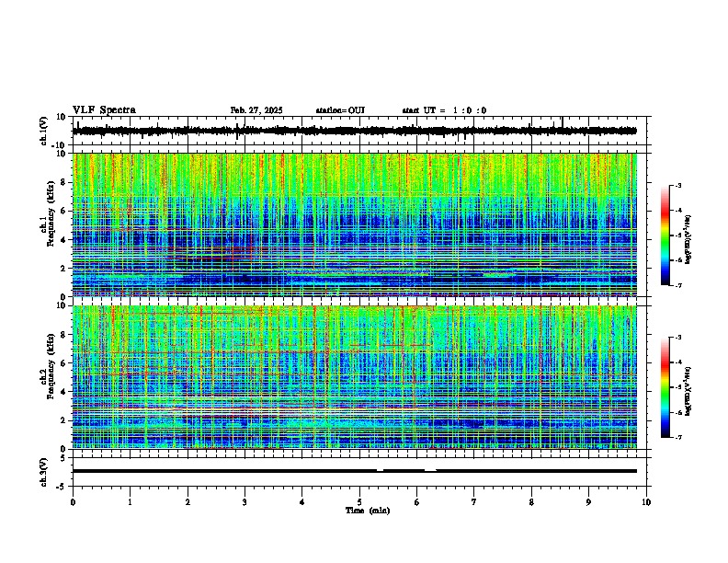Screen dimensions: 728x563
Task: Click the 'station=OUI' label
Action: pos(340,110)
